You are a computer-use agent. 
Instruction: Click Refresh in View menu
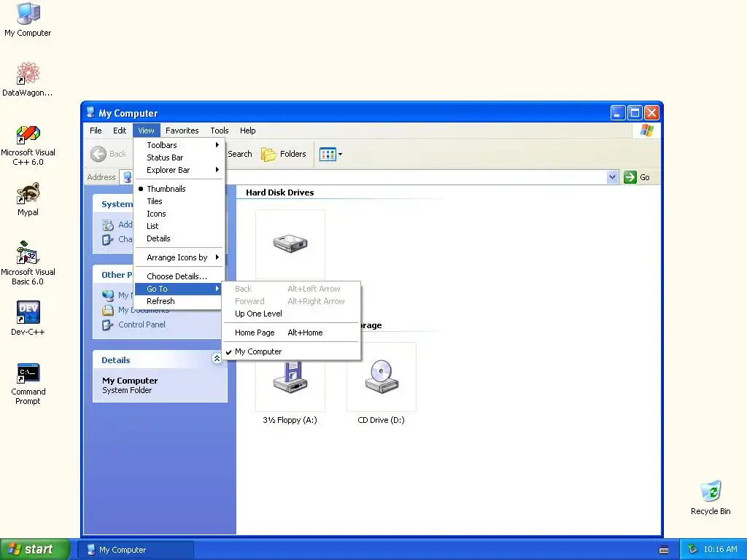(179, 301)
